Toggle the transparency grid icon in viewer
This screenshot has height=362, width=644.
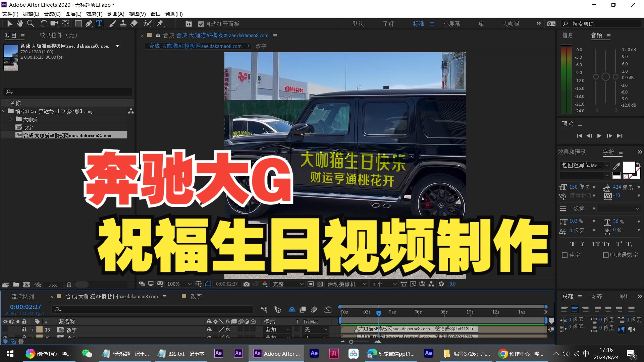(x=320, y=284)
